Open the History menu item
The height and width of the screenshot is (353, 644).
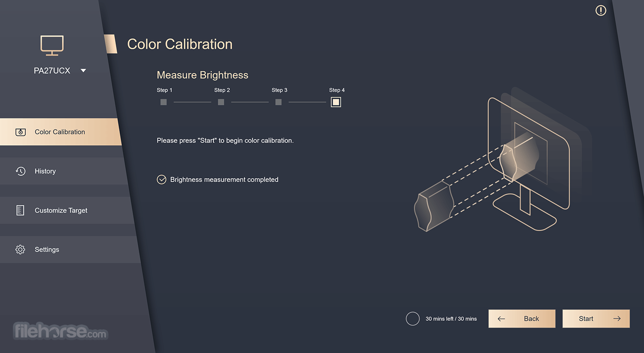tap(64, 171)
